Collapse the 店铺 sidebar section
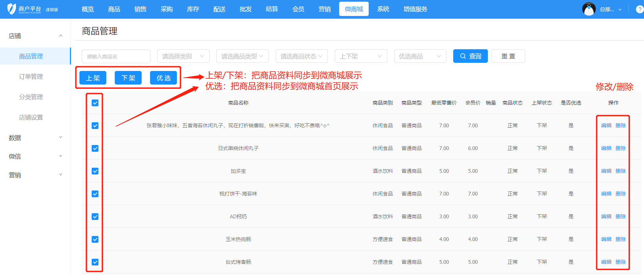The image size is (644, 275). (x=61, y=36)
